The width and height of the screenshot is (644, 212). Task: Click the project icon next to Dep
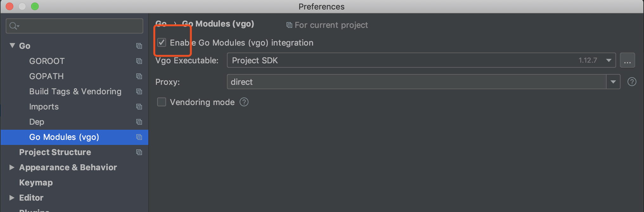[x=139, y=122]
